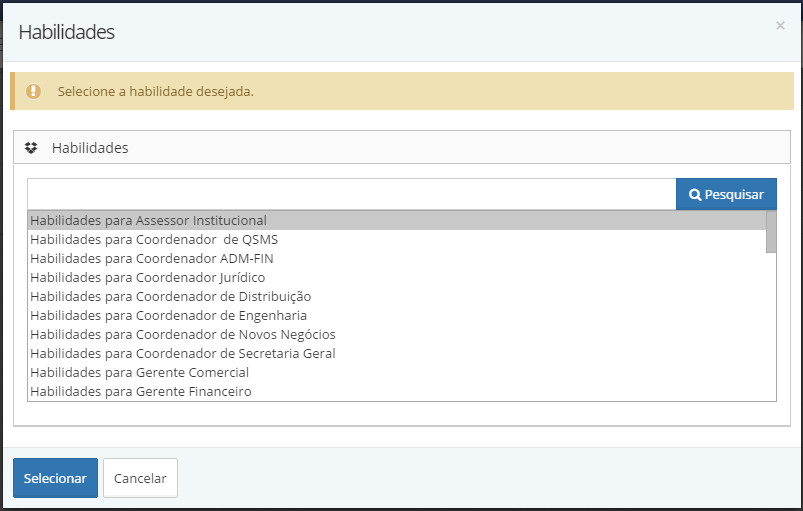The width and height of the screenshot is (803, 511).
Task: Select Habilidades para Gerente Comercial
Action: point(397,372)
